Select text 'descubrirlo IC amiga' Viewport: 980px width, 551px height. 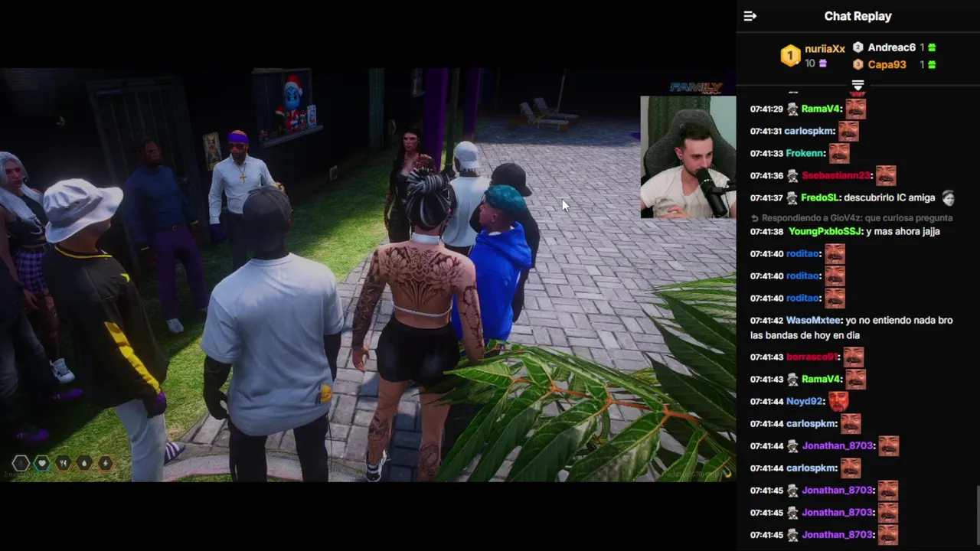pyautogui.click(x=889, y=197)
